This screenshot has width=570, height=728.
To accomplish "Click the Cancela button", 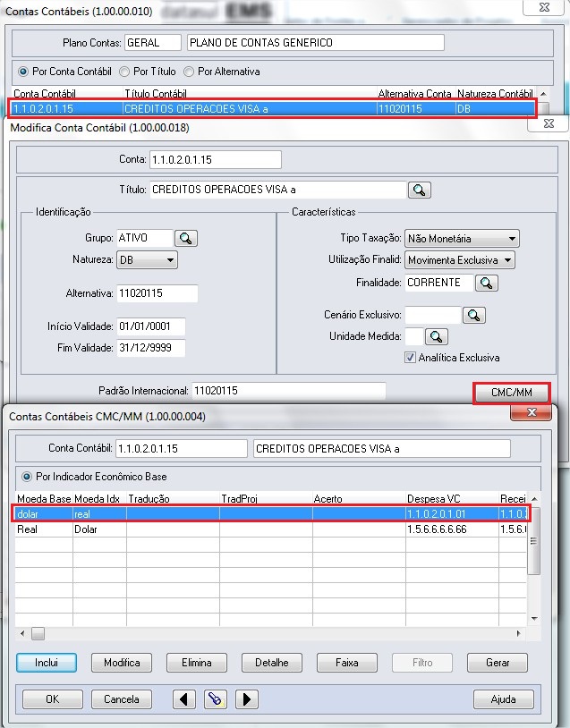I will tap(122, 699).
